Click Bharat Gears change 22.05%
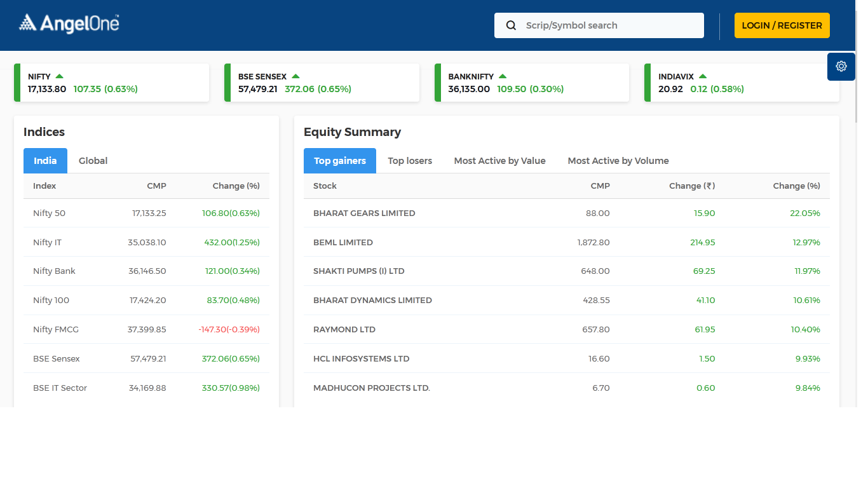This screenshot has height=488, width=868. 805,213
